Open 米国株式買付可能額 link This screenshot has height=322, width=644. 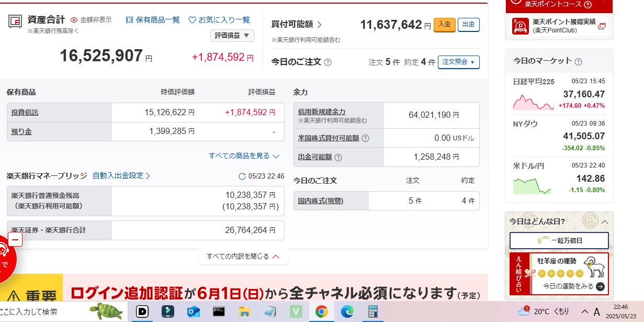[329, 138]
